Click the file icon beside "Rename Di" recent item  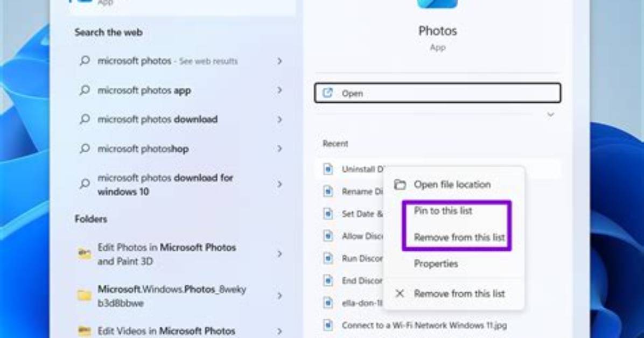point(328,191)
